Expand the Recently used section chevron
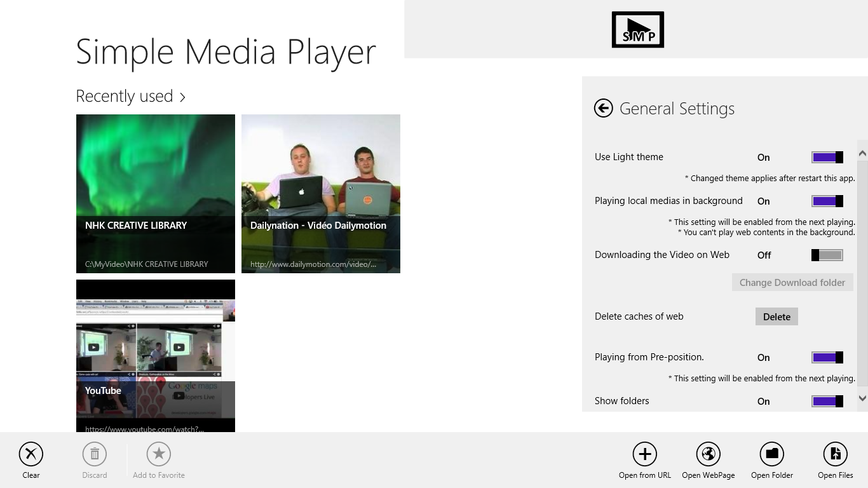 coord(182,97)
